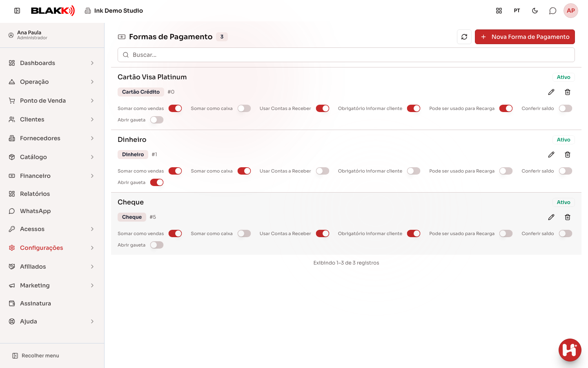Viewport: 588px width, 368px height.
Task: Disable Obrigatório informar cliente for Cheque
Action: [414, 233]
